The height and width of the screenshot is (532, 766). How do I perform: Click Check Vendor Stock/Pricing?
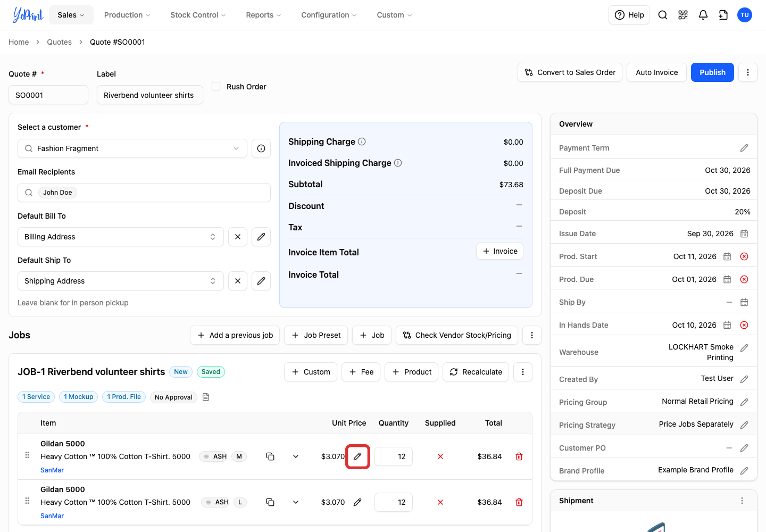click(457, 335)
